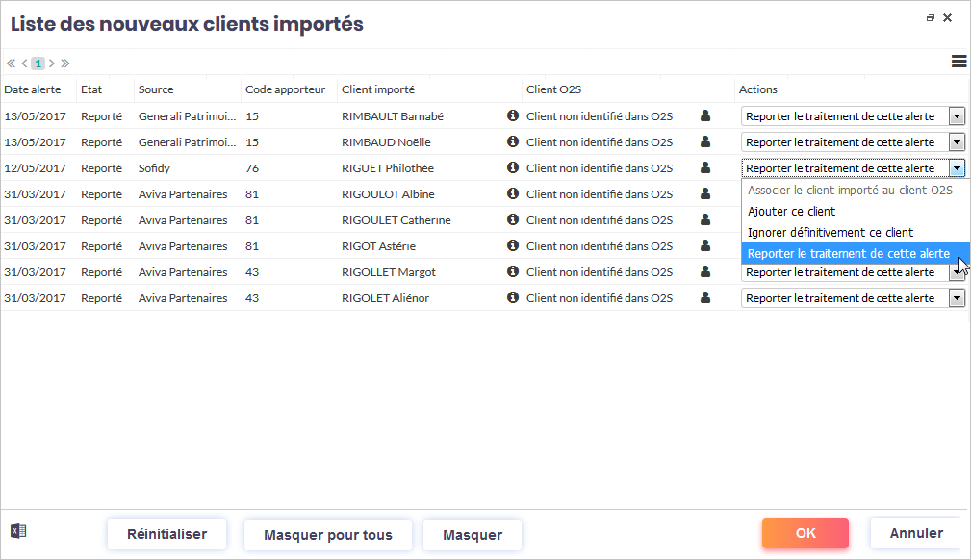Click person icon in RIMBAUD Noëlle row
Screen dimensions: 971x560
(705, 141)
